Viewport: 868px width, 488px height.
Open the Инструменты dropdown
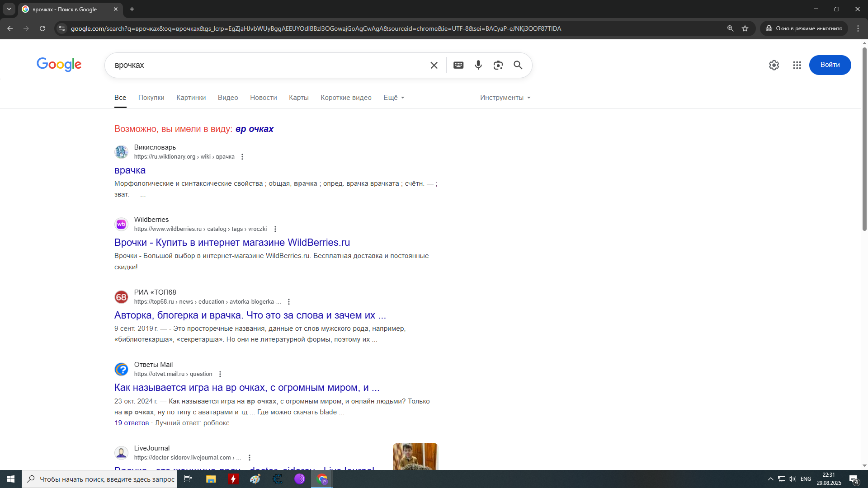pos(505,98)
